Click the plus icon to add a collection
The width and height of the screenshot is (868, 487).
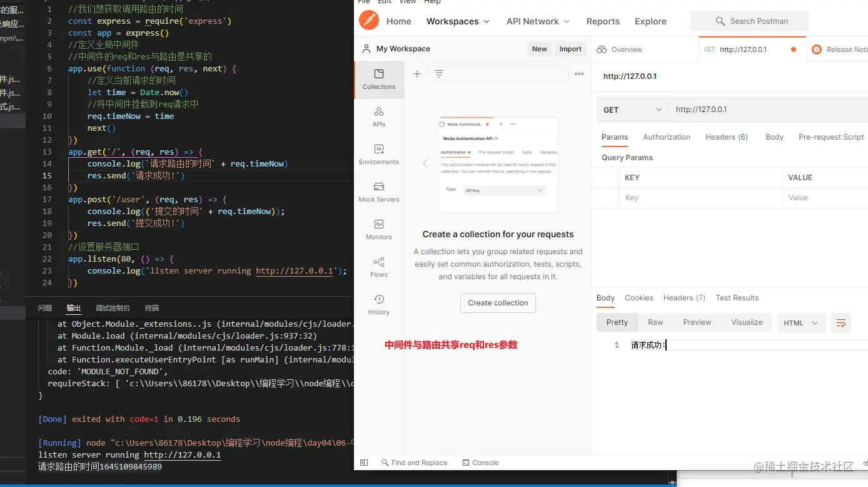point(417,74)
